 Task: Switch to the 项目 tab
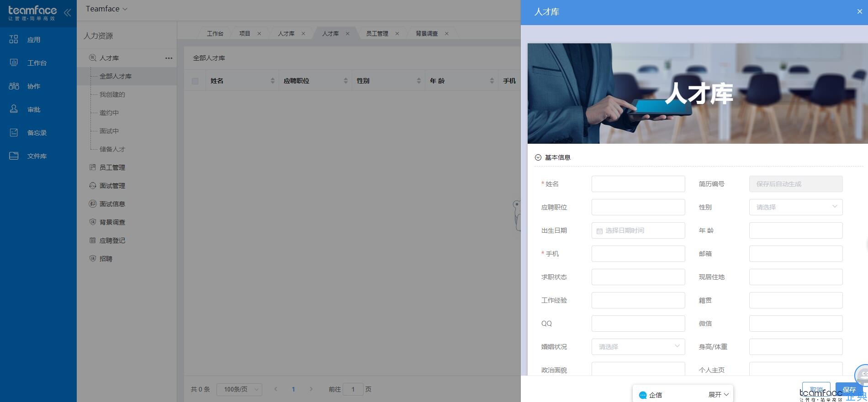point(245,33)
